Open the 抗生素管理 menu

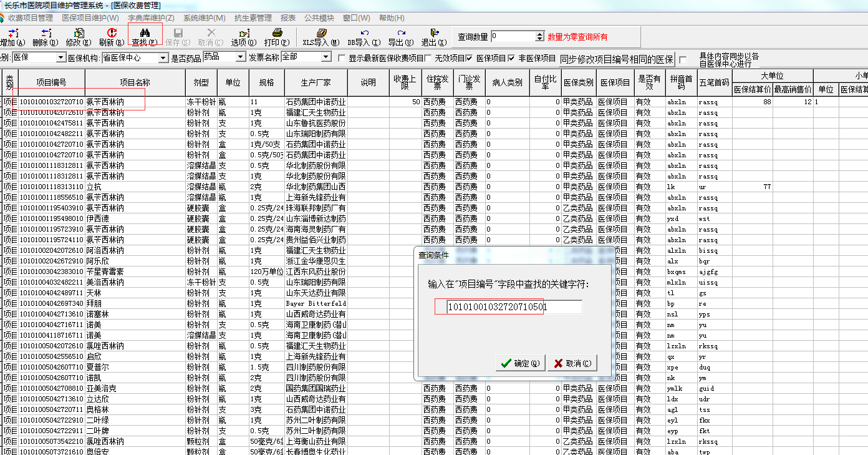253,18
